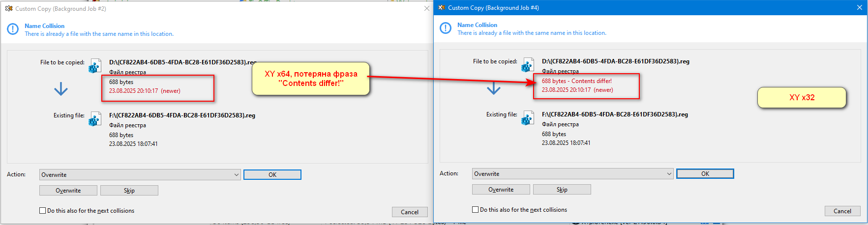Click '23.08.2025 18:07:41' date in Job #2

click(x=133, y=144)
